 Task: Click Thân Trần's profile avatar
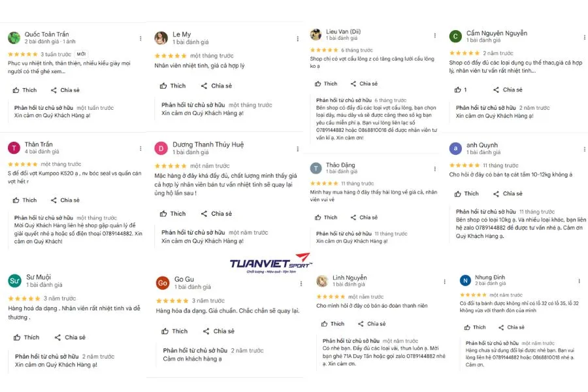(14, 148)
